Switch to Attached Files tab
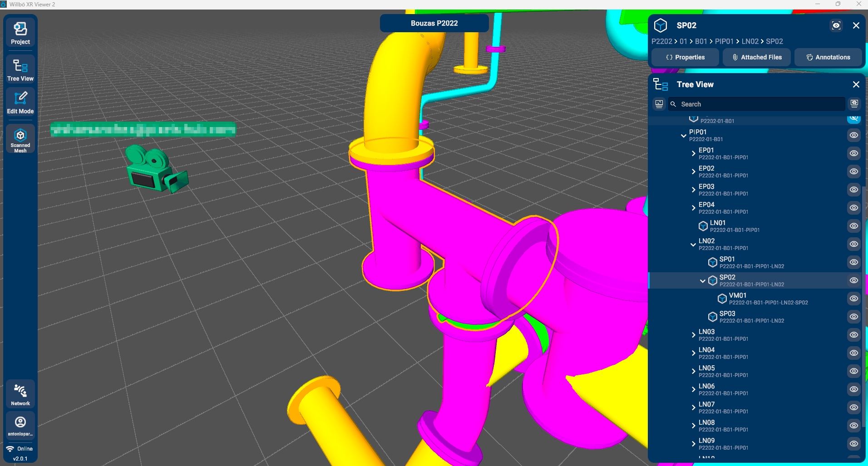This screenshot has height=466, width=868. (x=757, y=57)
